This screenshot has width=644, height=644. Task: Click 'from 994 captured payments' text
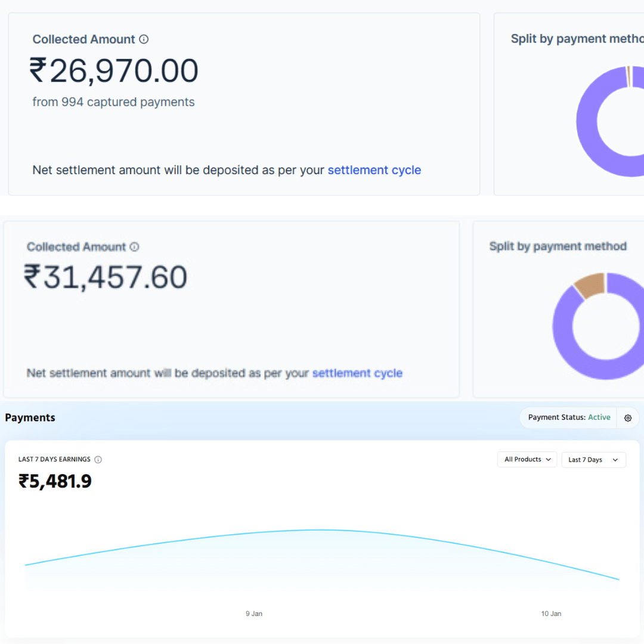[x=113, y=102]
